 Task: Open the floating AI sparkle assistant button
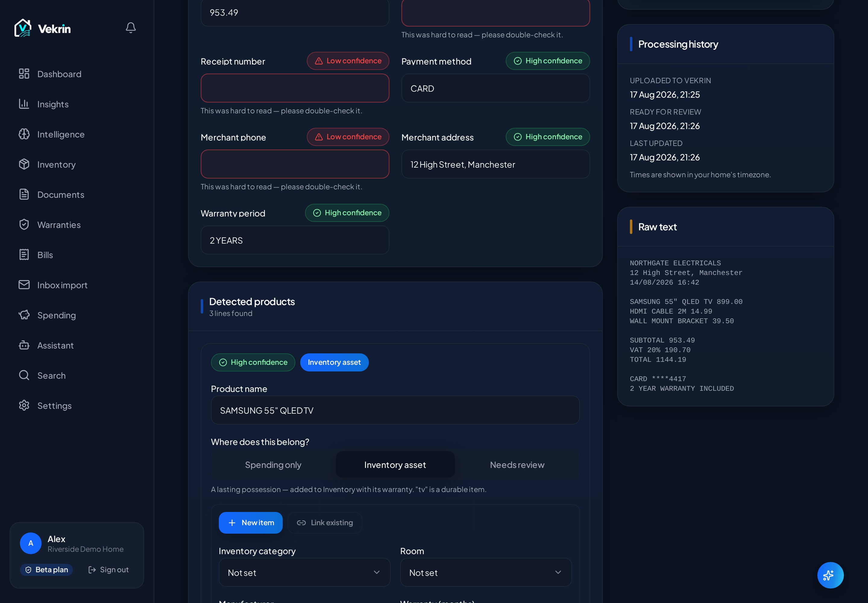(x=830, y=576)
